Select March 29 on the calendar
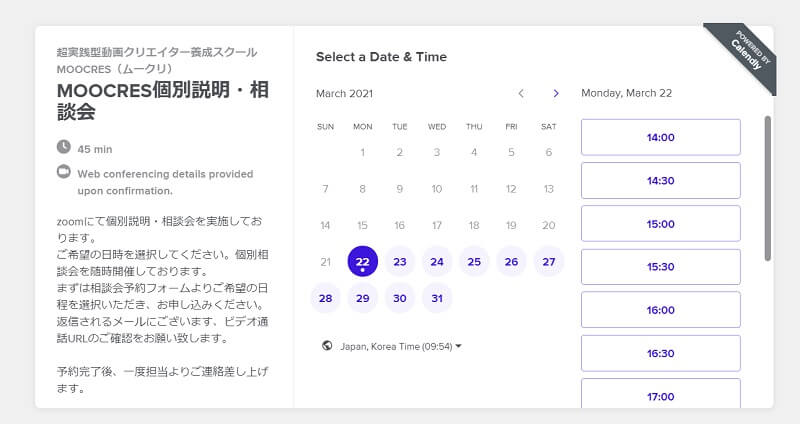Screen dimensions: 800x424 362,298
